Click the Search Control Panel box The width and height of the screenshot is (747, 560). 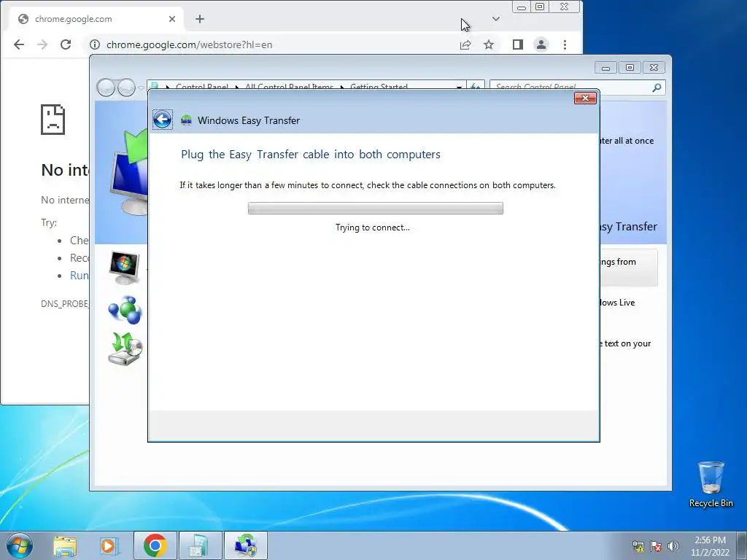[x=578, y=87]
